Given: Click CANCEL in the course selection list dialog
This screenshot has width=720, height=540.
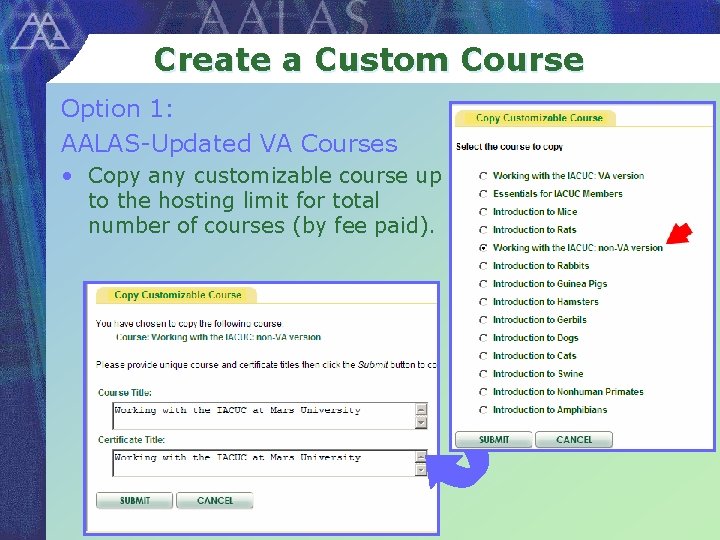Looking at the screenshot, I should tap(574, 439).
